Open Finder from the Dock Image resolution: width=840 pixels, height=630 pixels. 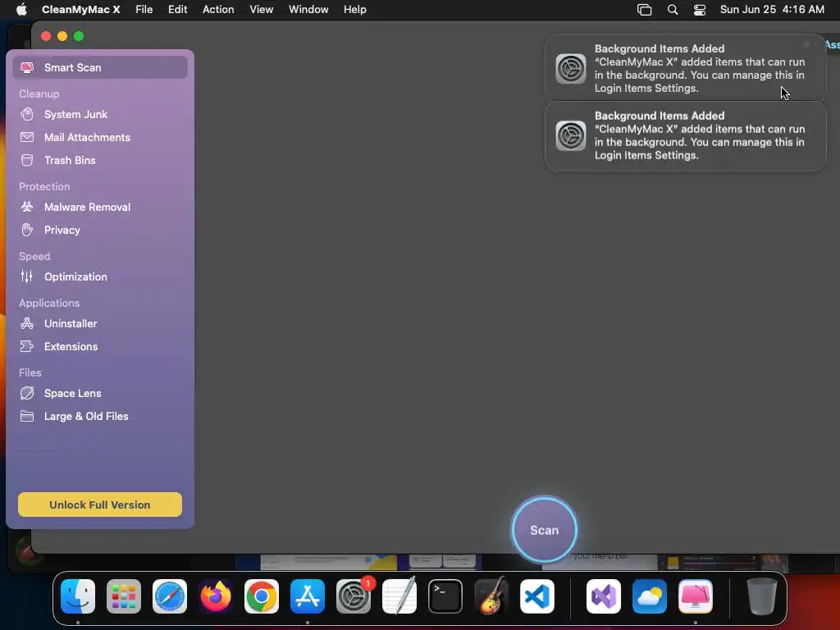pyautogui.click(x=78, y=596)
